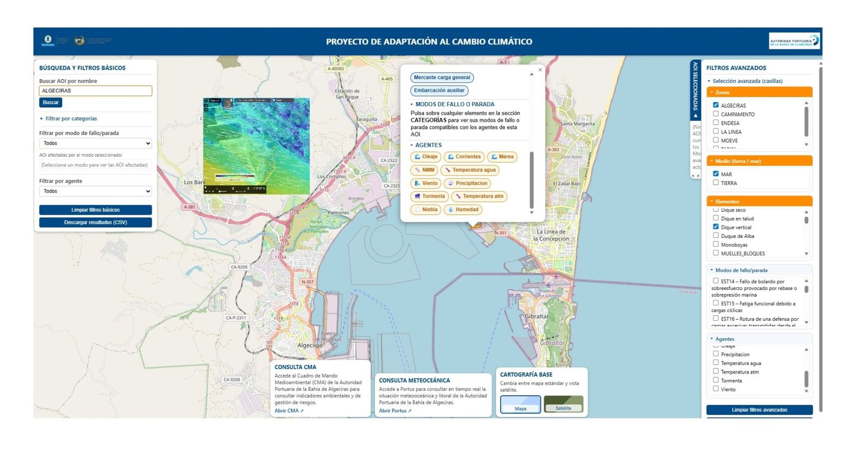Open the Abrir CMA link
The image size is (868, 452).
point(289,411)
